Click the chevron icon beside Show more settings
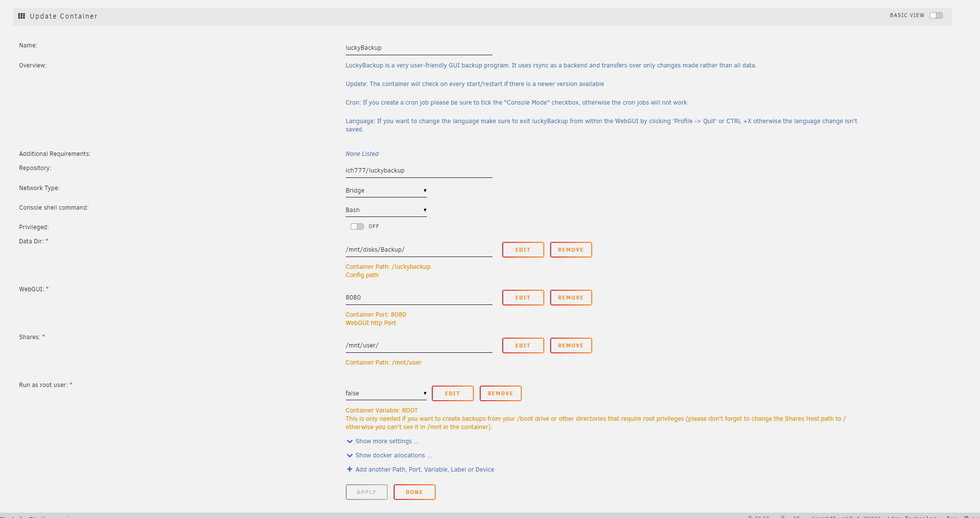This screenshot has height=518, width=980. (350, 441)
